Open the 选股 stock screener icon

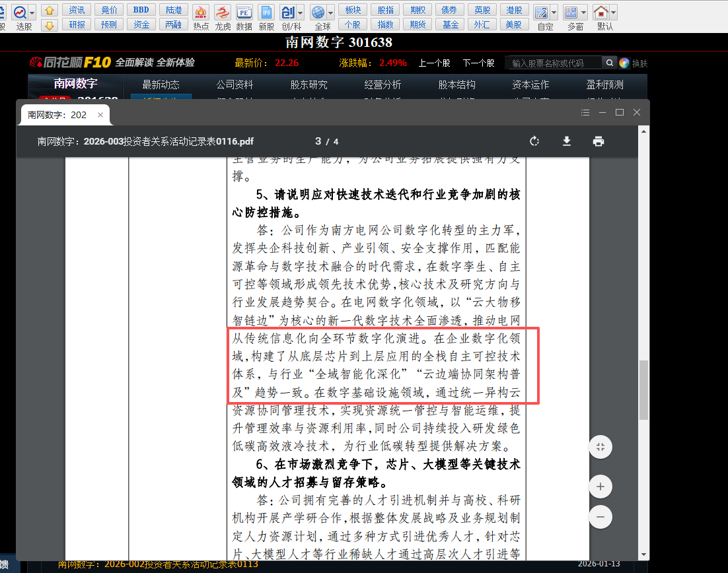pyautogui.click(x=20, y=12)
